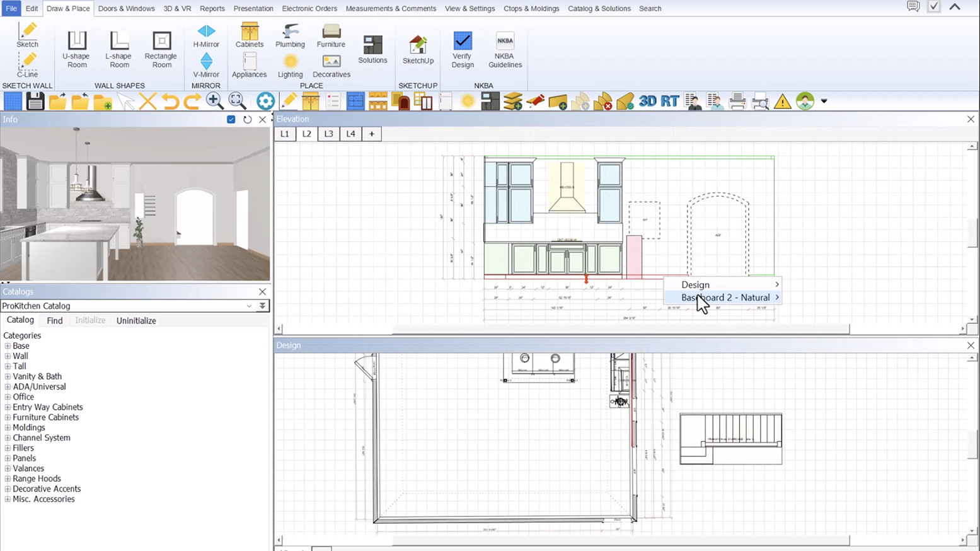
Task: Refresh the Info panel preview
Action: coord(247,119)
